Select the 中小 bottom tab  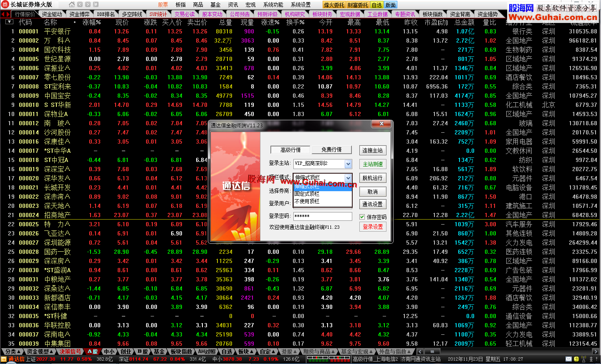tap(109, 351)
